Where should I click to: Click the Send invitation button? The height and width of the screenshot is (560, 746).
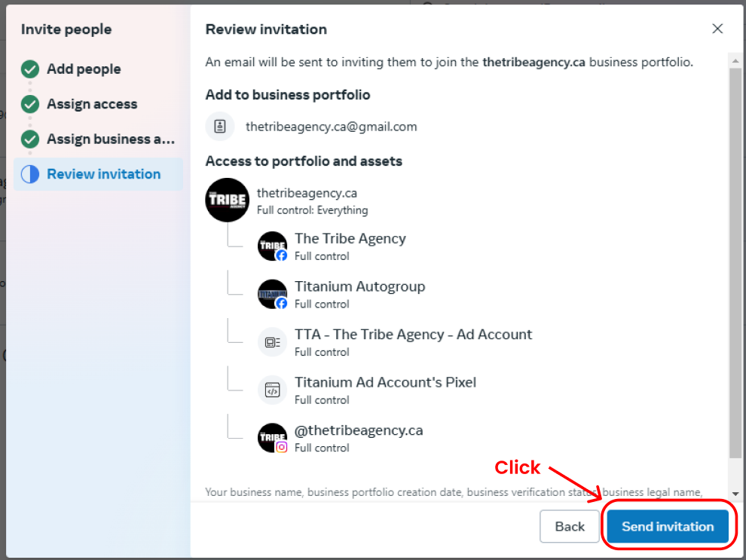point(668,526)
